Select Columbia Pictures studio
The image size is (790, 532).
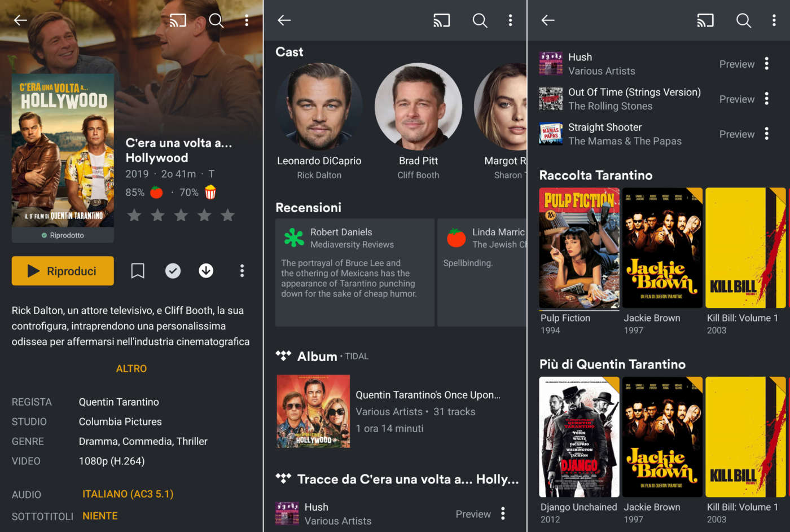[x=120, y=421]
